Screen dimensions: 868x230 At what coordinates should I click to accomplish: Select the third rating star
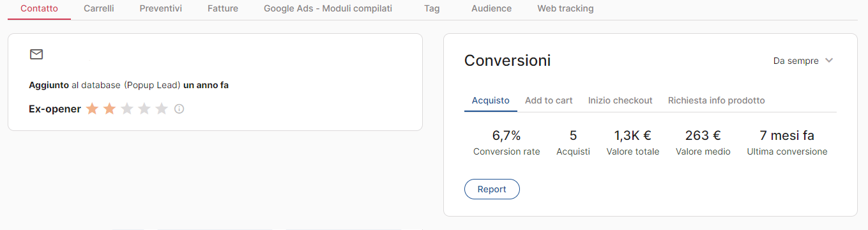tap(127, 109)
